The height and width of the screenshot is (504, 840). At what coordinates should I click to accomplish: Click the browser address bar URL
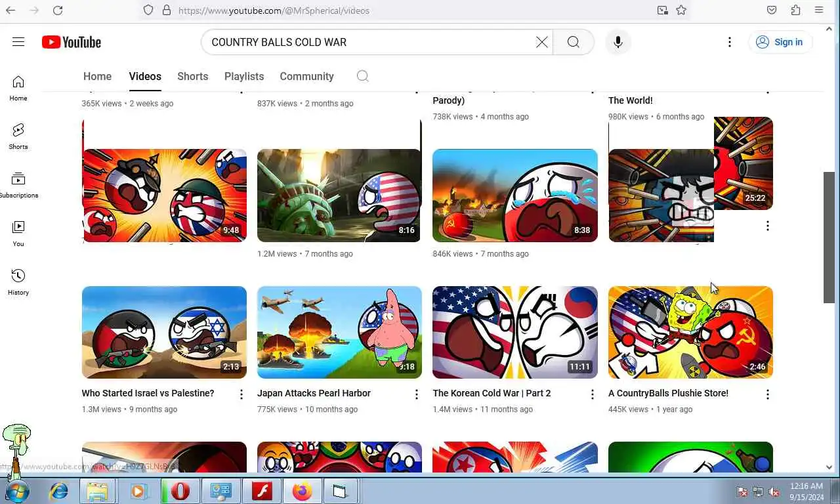[x=274, y=10]
